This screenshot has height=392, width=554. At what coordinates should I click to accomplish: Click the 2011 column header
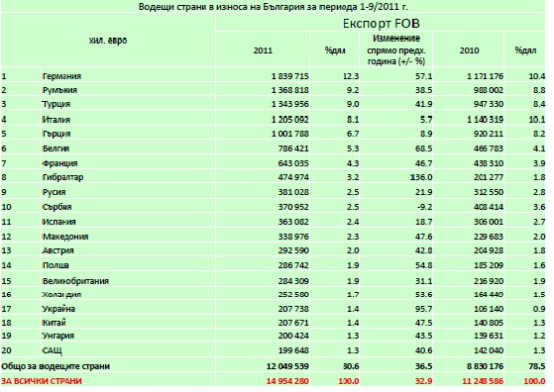tap(263, 50)
